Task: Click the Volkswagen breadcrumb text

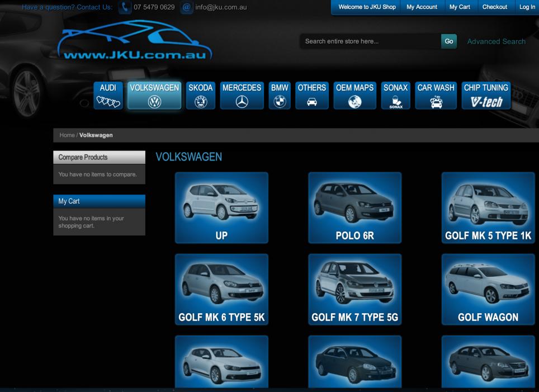Action: pos(96,135)
